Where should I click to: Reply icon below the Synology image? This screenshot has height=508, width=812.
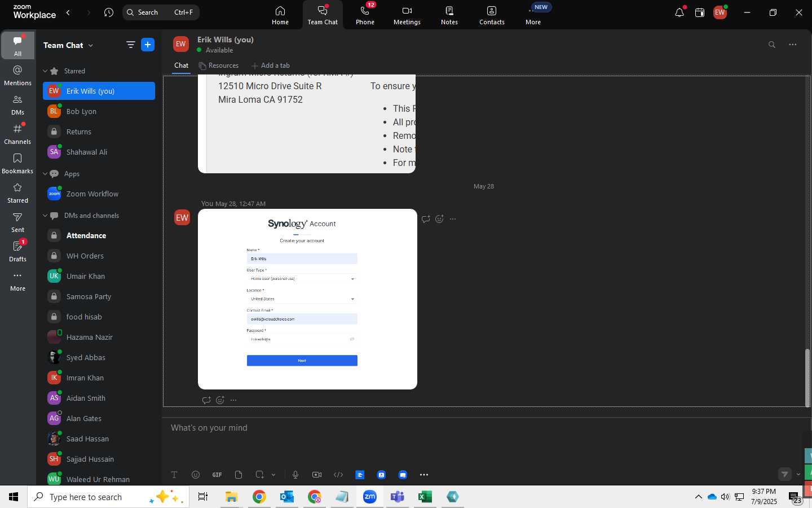pos(206,400)
